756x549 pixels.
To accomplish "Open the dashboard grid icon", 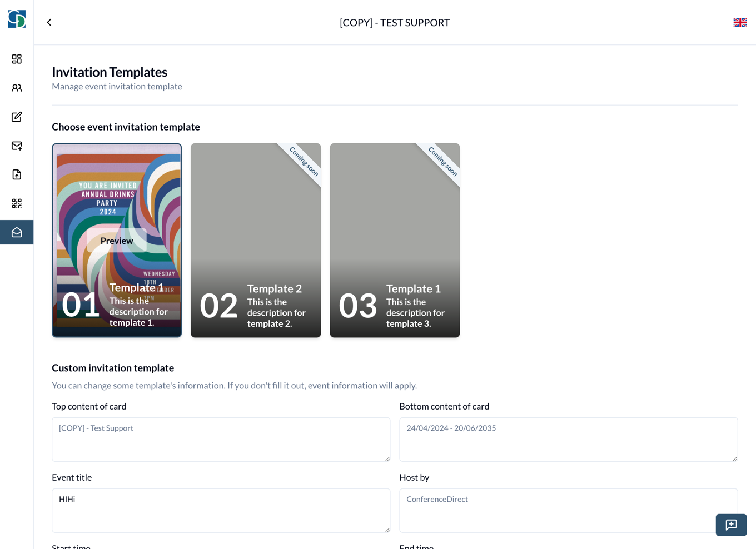I will pyautogui.click(x=17, y=59).
